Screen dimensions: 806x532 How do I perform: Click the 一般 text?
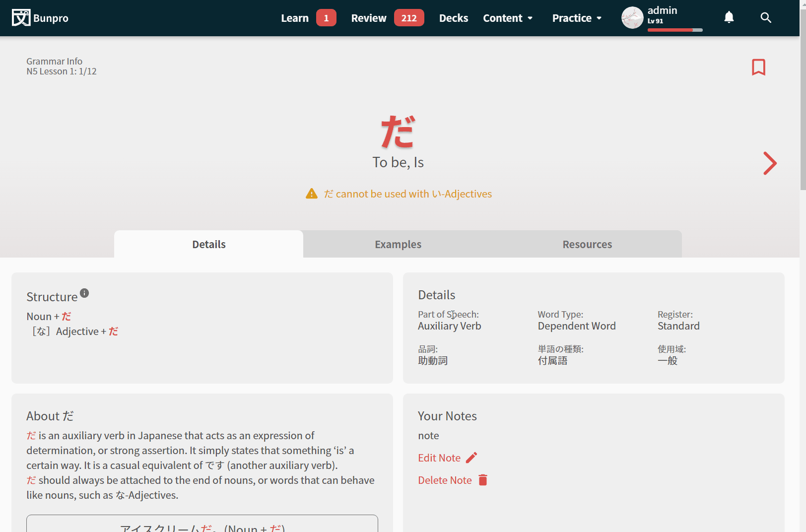pyautogui.click(x=668, y=361)
